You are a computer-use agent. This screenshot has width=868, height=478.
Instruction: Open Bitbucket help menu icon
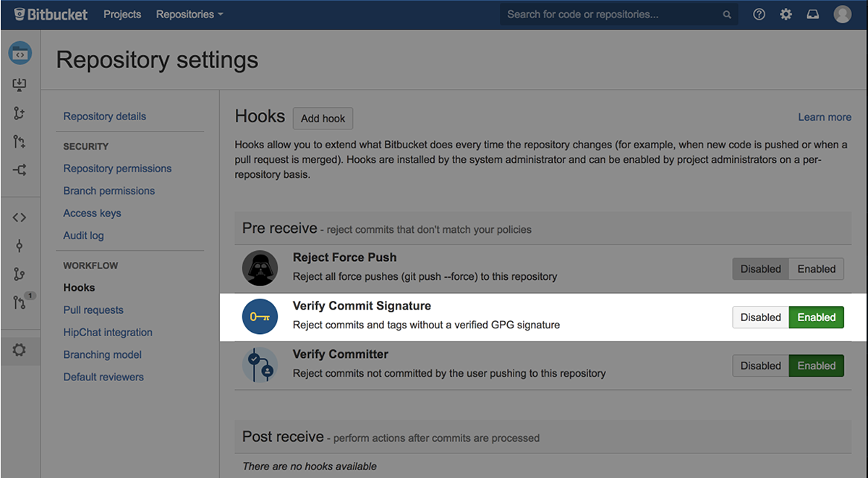click(759, 14)
